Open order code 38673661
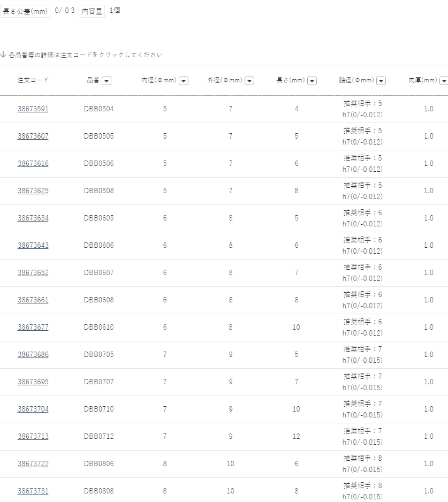Screen dimensions: 448x502 click(33, 300)
